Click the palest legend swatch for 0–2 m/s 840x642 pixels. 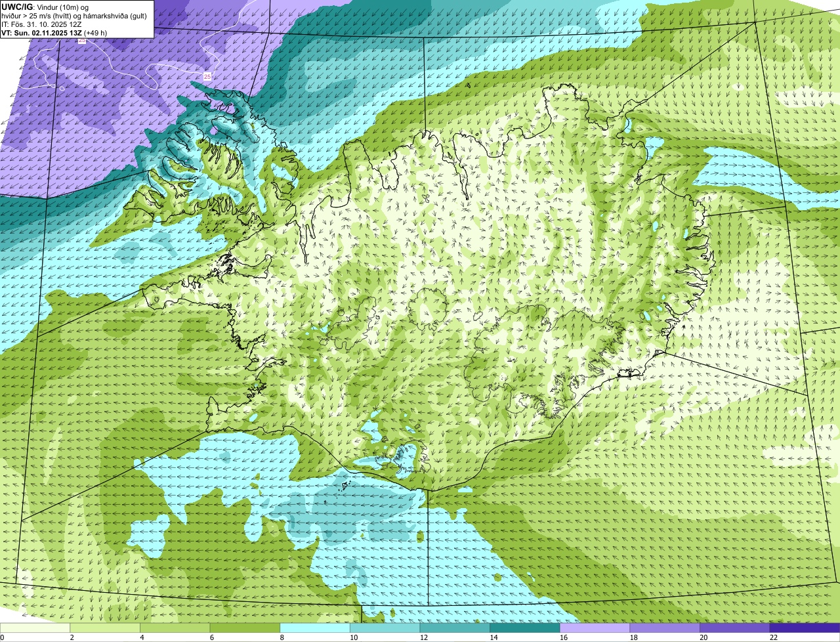click(35, 628)
